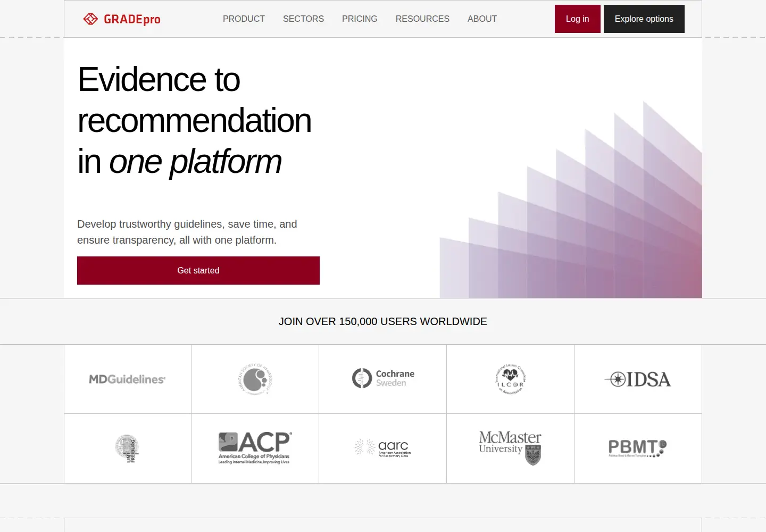Open the PRODUCT menu
766x532 pixels.
tap(244, 19)
